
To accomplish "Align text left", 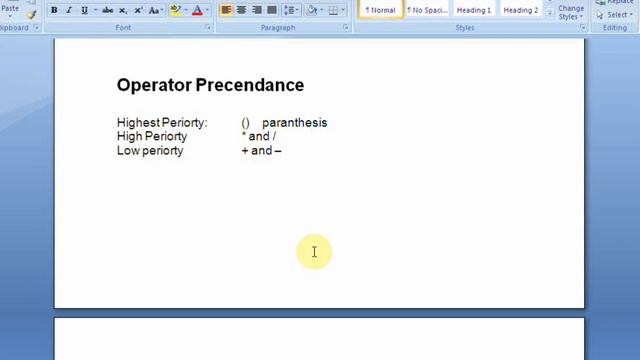I will pyautogui.click(x=226, y=10).
